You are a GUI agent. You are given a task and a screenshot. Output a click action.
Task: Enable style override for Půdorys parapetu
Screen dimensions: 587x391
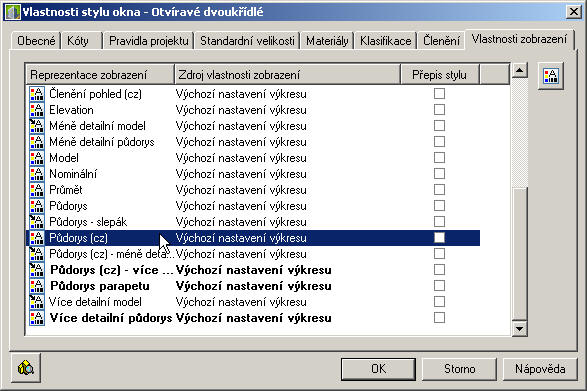439,286
